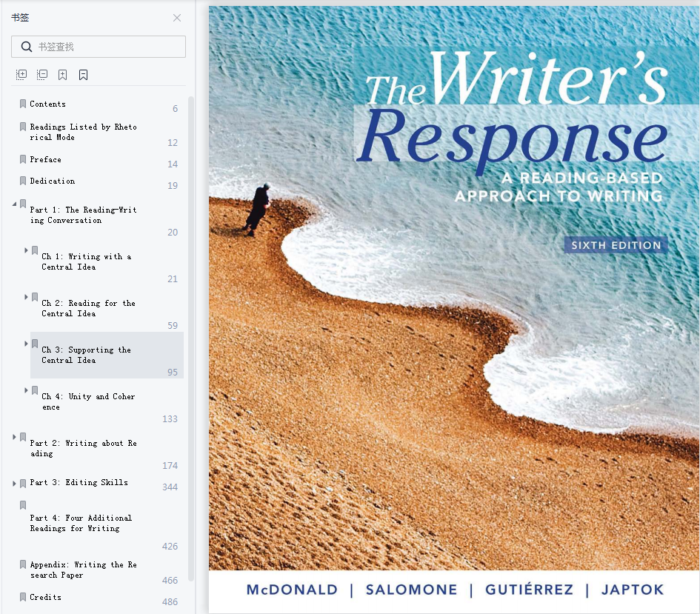
Task: Expand Ch 4: Unity and Coherence
Action: tap(26, 390)
